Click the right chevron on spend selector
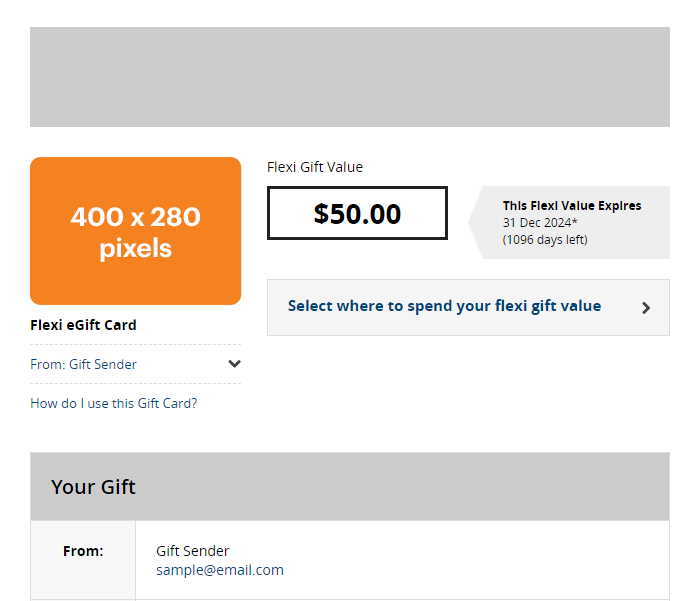The image size is (700, 601). tap(646, 308)
